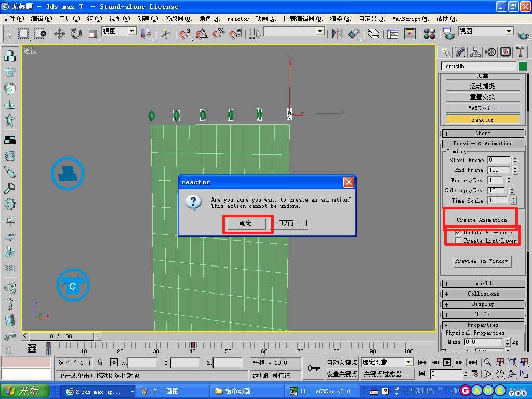Expand the World rollout
This screenshot has width=532, height=399.
point(483,283)
